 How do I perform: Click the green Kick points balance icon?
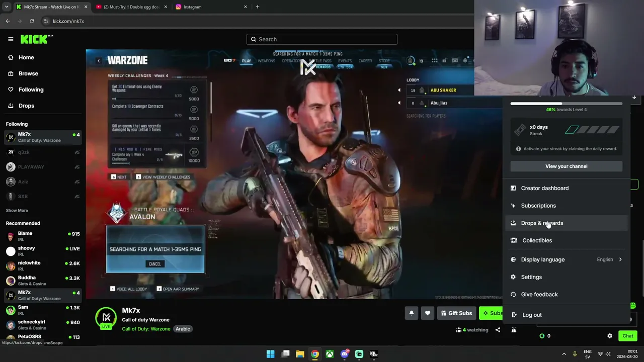[x=542, y=336]
